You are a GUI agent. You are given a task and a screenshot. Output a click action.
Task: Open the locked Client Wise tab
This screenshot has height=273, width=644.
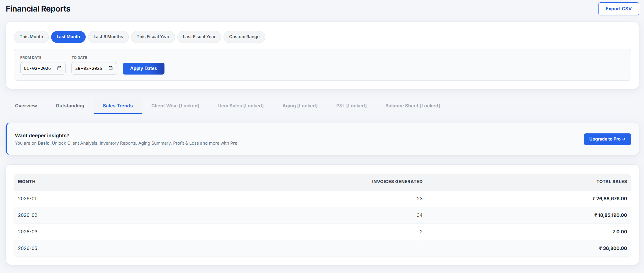[x=175, y=106]
